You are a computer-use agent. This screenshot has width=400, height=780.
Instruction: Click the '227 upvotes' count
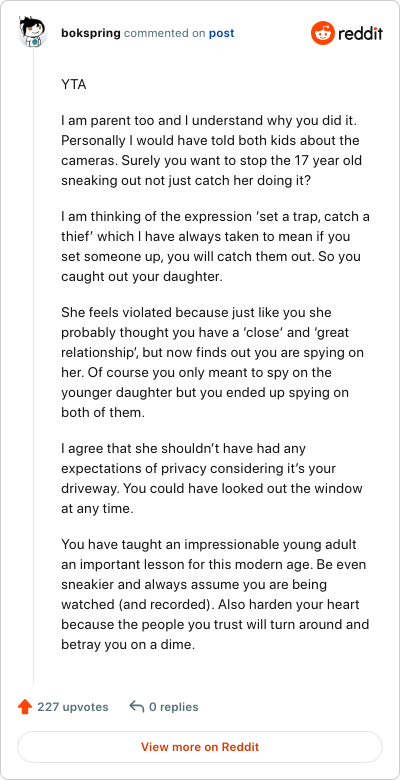(x=73, y=707)
